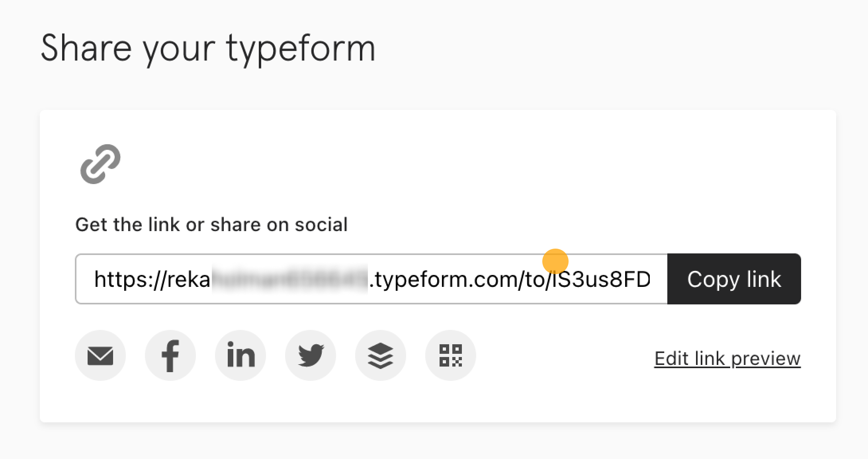Share via the Buffer stacked-layers icon
The width and height of the screenshot is (868, 459).
click(381, 355)
